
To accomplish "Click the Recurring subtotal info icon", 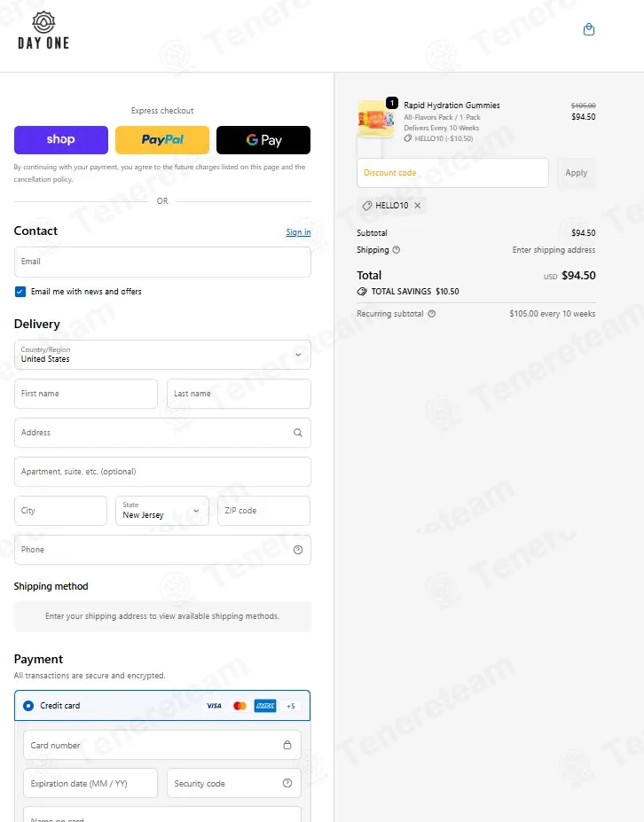I will point(432,314).
